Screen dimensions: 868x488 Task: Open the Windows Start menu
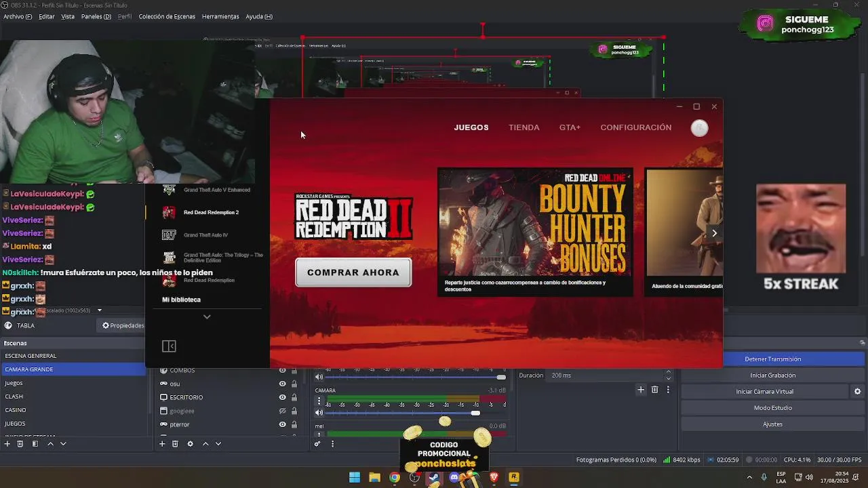354,477
